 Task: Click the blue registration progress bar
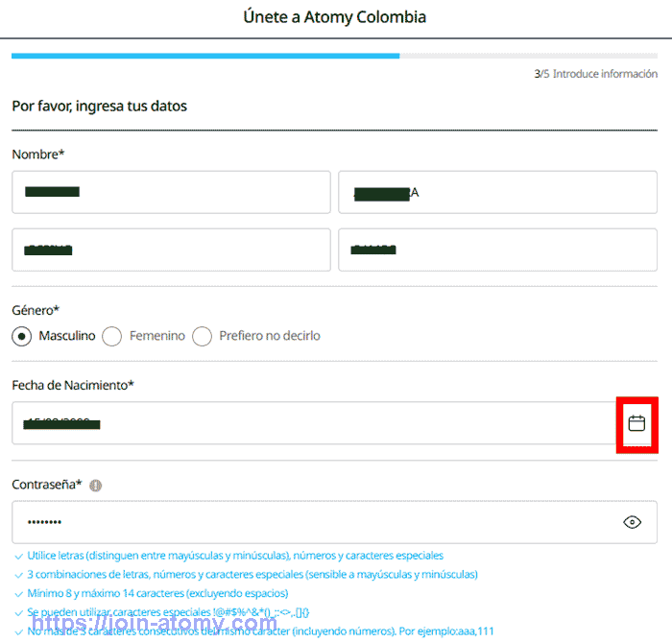coord(205,56)
